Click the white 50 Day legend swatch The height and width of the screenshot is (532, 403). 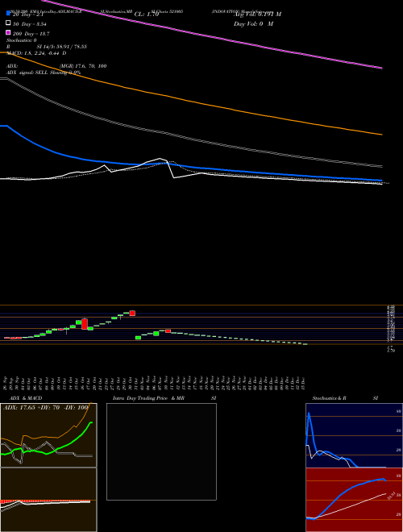tap(8, 23)
